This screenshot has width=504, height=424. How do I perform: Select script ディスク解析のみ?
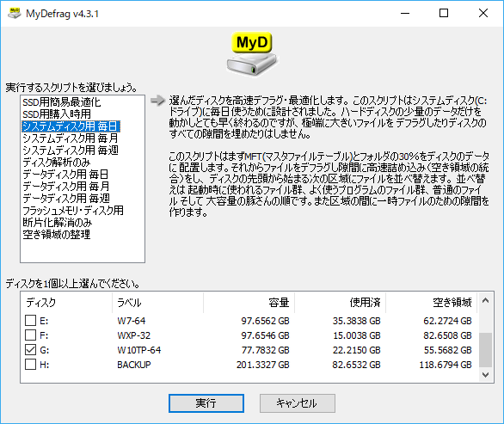[x=57, y=163]
